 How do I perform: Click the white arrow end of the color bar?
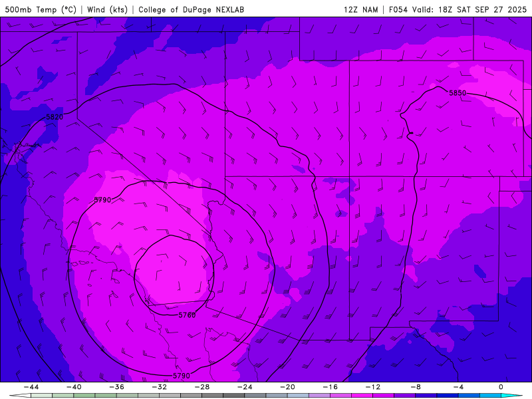point(20,396)
